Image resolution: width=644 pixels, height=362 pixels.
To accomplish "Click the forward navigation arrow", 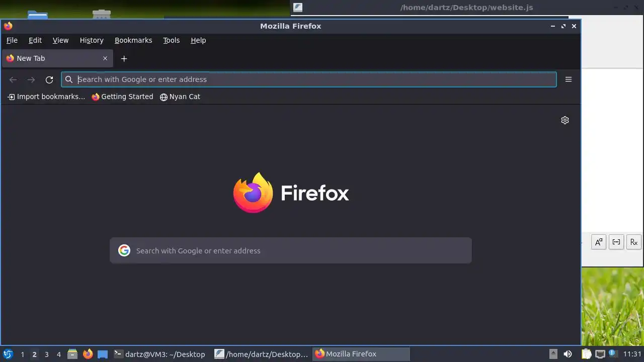I will (31, 79).
